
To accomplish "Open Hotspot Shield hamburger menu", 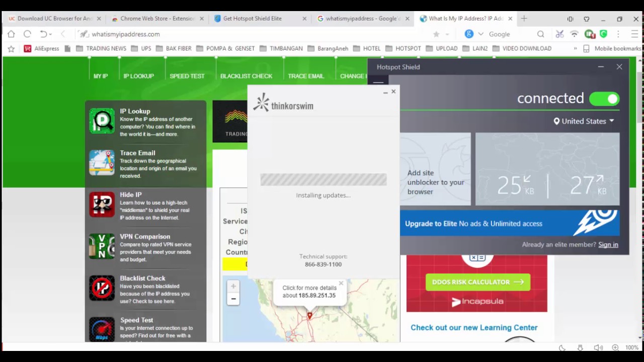I will click(378, 82).
